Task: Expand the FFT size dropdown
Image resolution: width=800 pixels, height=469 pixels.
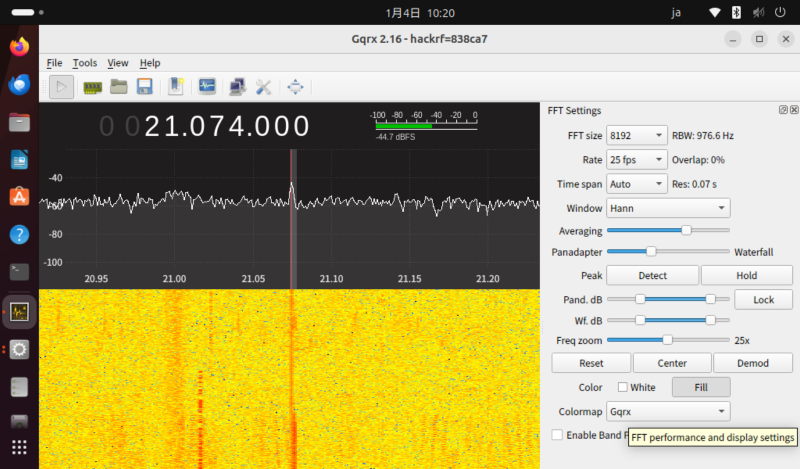Action: (x=636, y=135)
